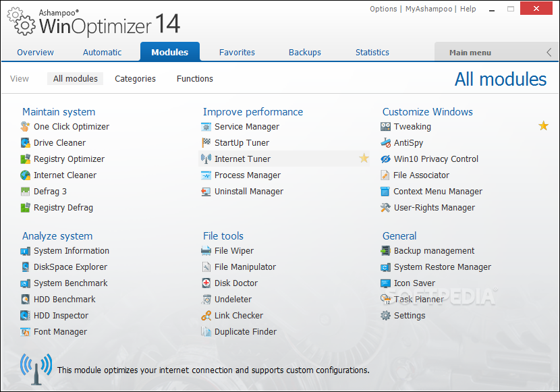Screen dimensions: 560x392
Task: Switch view to Categories
Action: tap(135, 79)
